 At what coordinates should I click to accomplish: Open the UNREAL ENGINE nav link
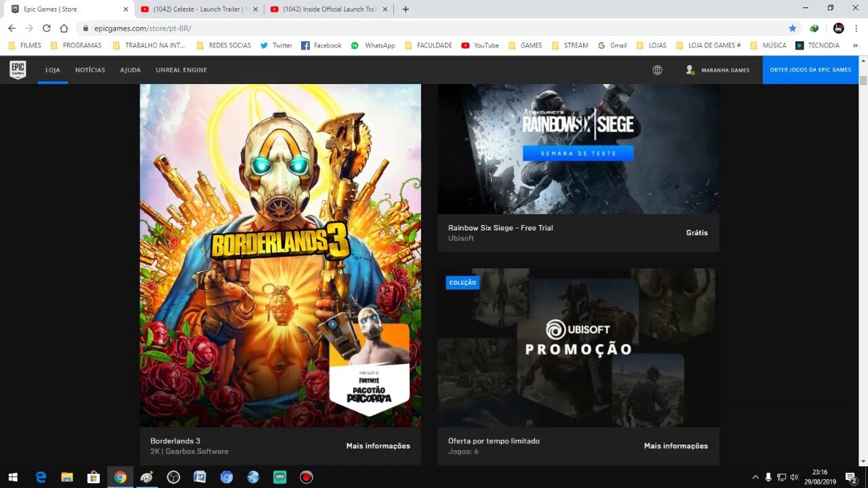click(x=181, y=70)
